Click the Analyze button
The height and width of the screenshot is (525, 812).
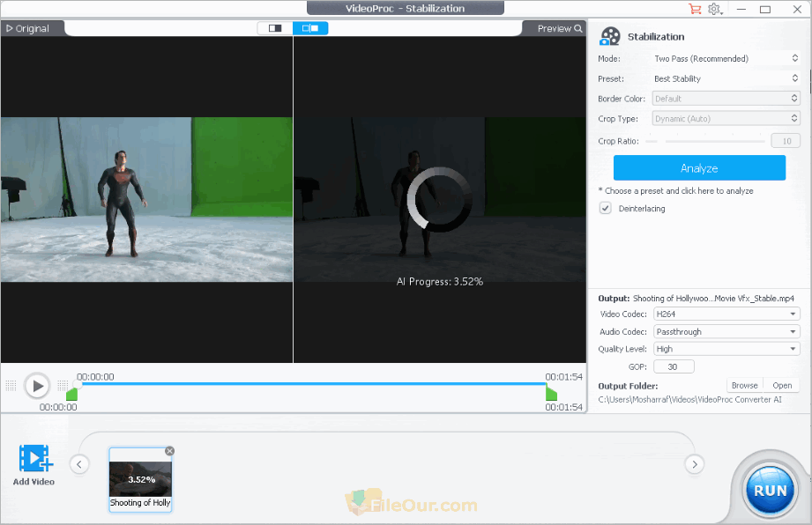point(699,168)
